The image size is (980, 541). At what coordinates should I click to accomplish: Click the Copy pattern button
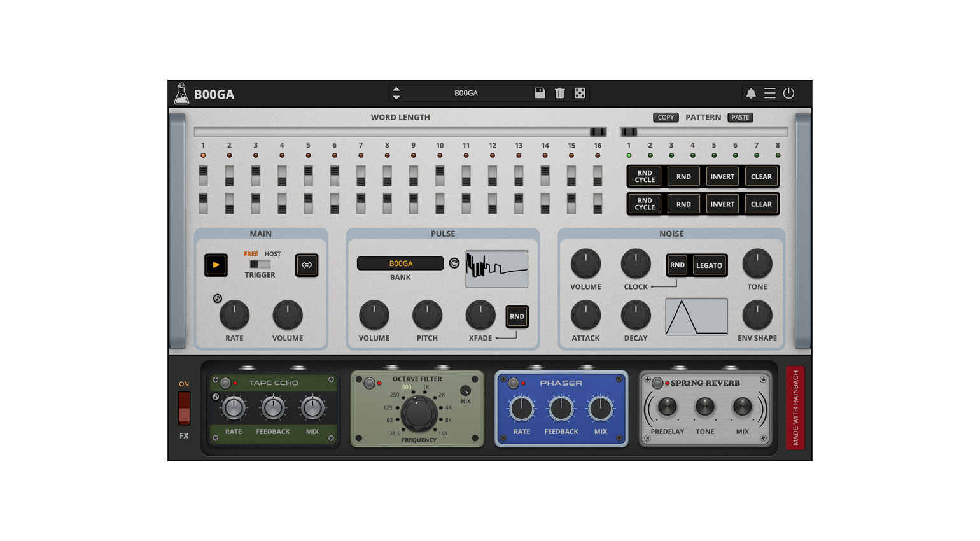666,118
